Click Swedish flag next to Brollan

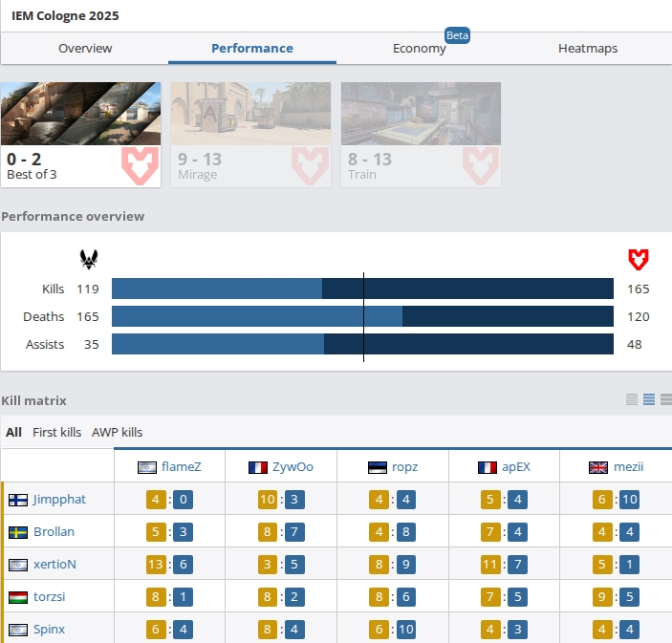click(18, 532)
